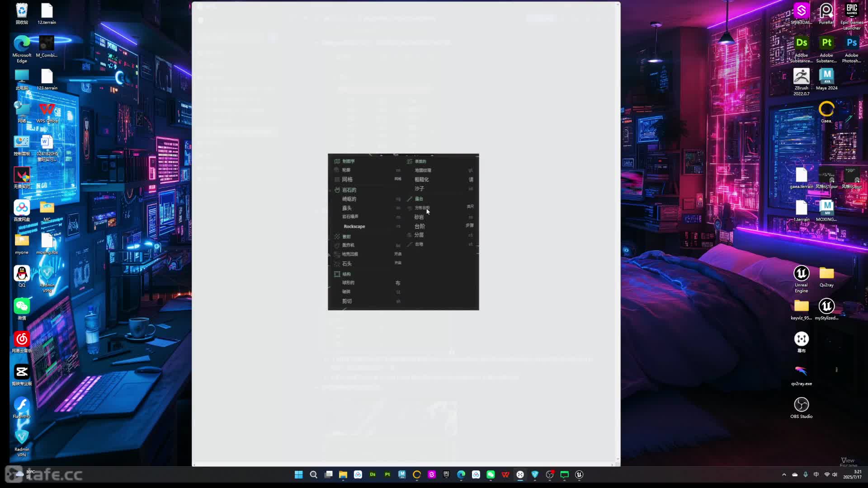Launch Unreal Engine desktop shortcut
This screenshot has width=868, height=488.
point(802,279)
